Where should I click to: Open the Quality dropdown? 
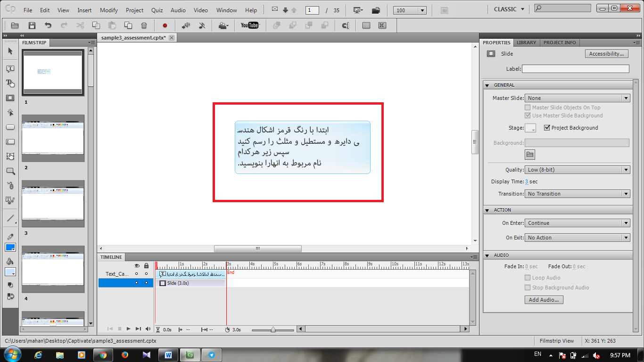point(578,170)
